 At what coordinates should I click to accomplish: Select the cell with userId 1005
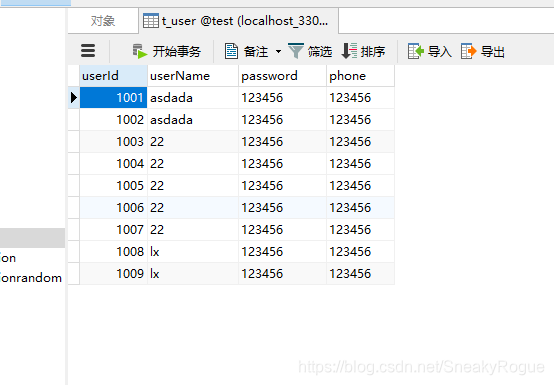click(113, 185)
